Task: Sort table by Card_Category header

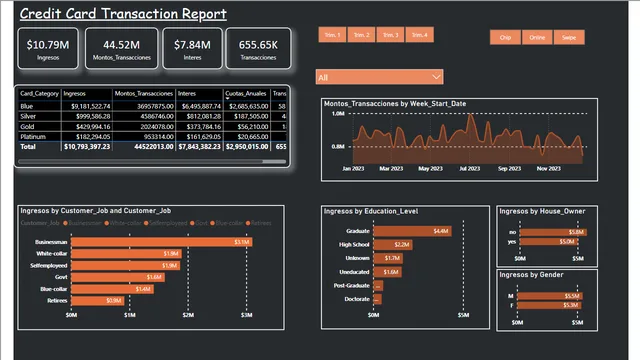Action: (x=40, y=93)
